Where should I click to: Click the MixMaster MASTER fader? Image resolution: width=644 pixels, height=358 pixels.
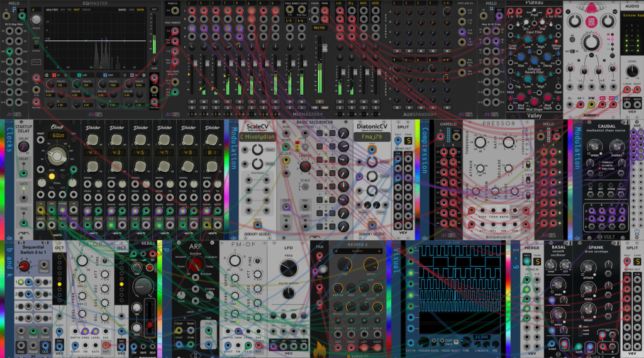click(325, 48)
